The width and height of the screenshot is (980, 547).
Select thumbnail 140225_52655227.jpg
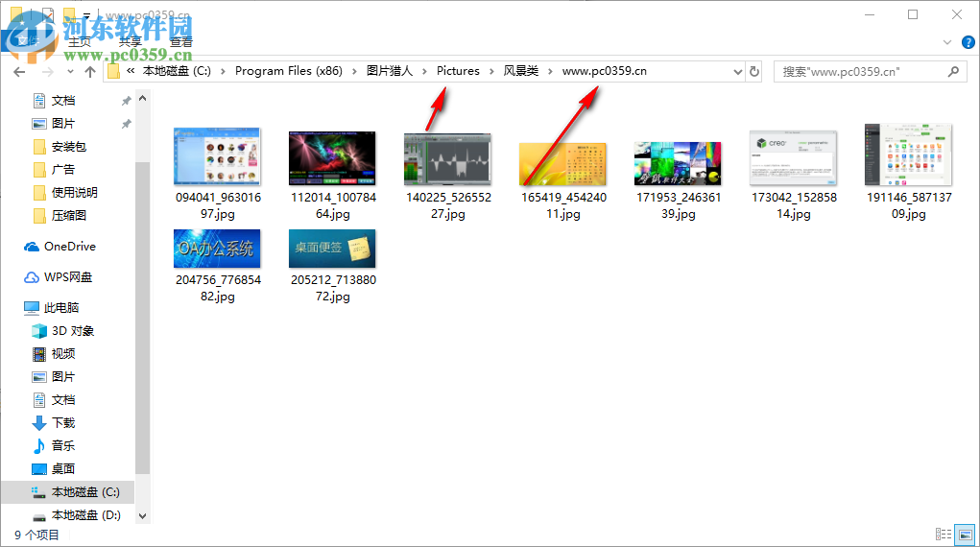click(x=447, y=159)
